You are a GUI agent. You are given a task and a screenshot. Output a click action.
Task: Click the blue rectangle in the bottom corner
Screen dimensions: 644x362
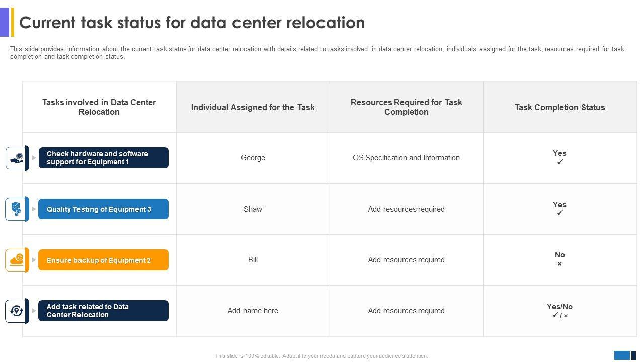pyautogui.click(x=622, y=355)
